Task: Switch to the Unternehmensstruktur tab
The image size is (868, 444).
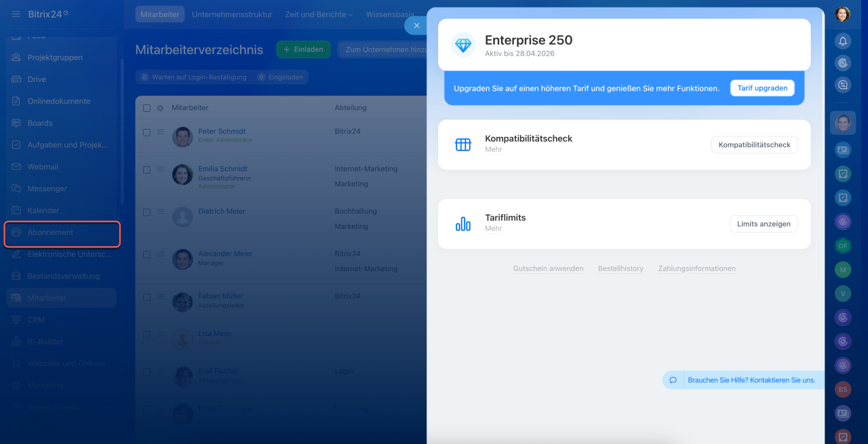Action: 232,14
